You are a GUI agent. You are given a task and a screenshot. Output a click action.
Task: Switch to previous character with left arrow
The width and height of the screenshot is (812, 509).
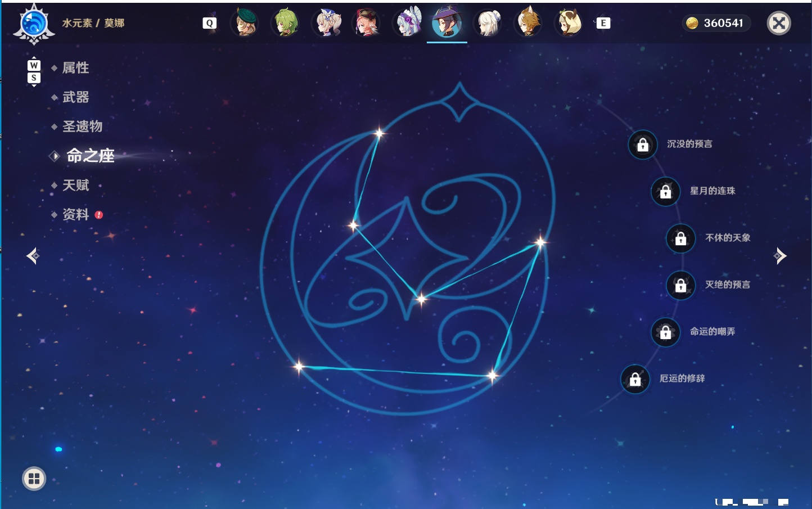coord(33,256)
